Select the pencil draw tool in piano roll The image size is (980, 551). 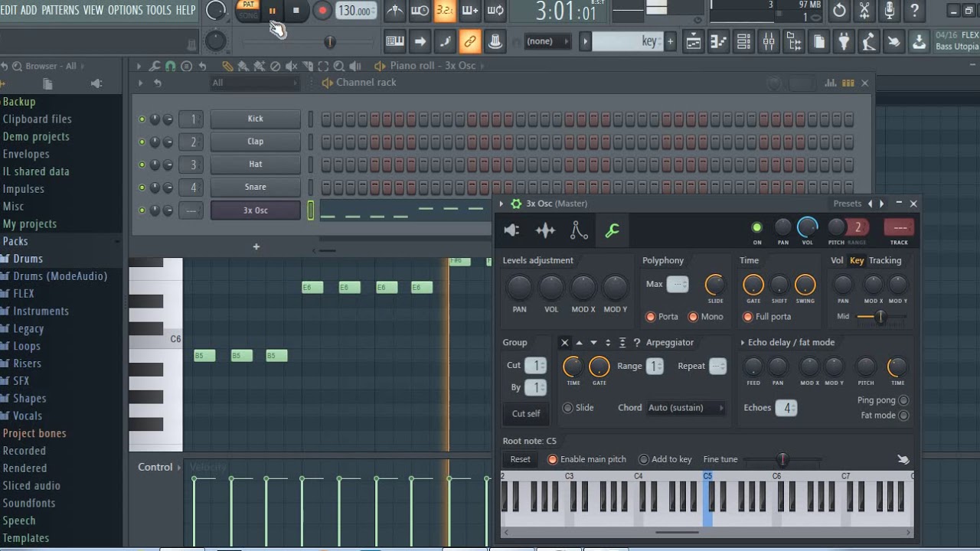pyautogui.click(x=227, y=67)
